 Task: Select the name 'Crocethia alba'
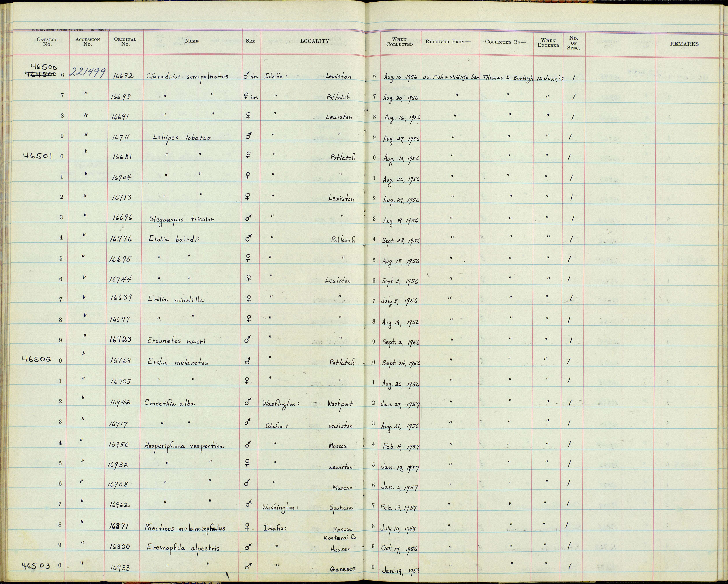coord(170,403)
